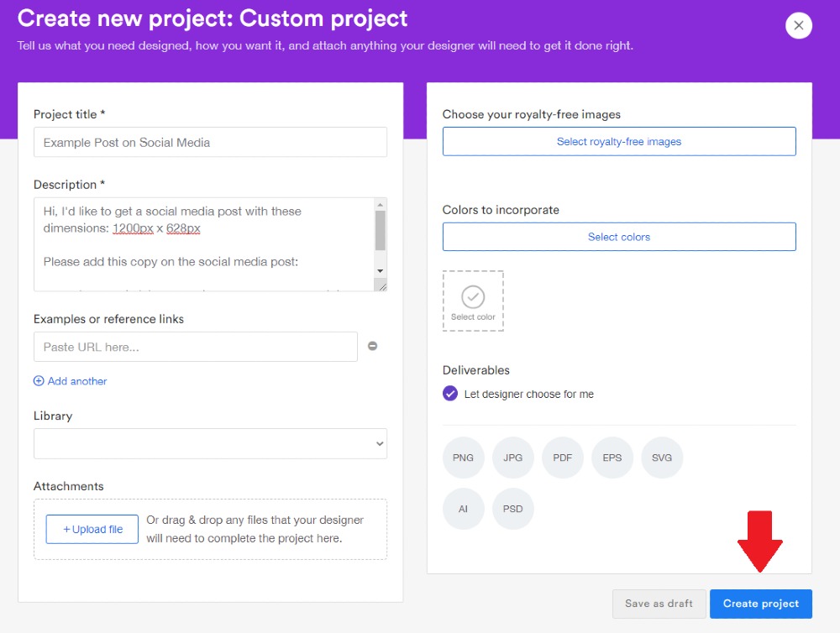This screenshot has width=840, height=633.
Task: Close the Create new project dialog
Action: (x=798, y=25)
